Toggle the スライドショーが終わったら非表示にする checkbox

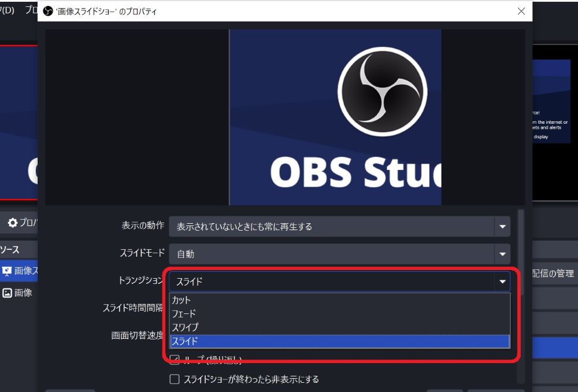coord(175,379)
